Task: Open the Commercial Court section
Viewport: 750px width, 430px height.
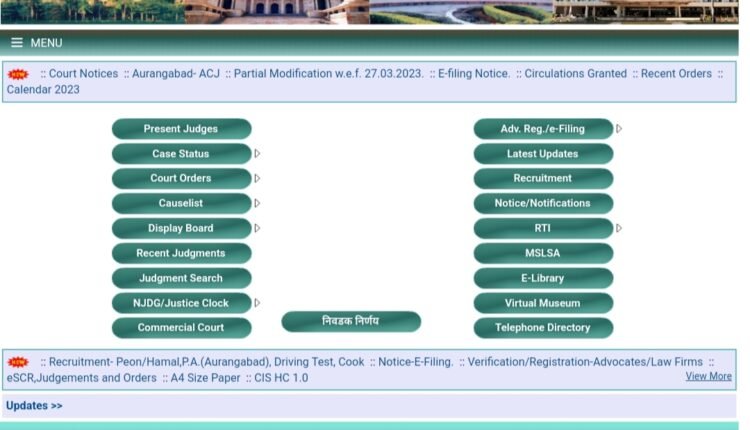Action: 181,328
